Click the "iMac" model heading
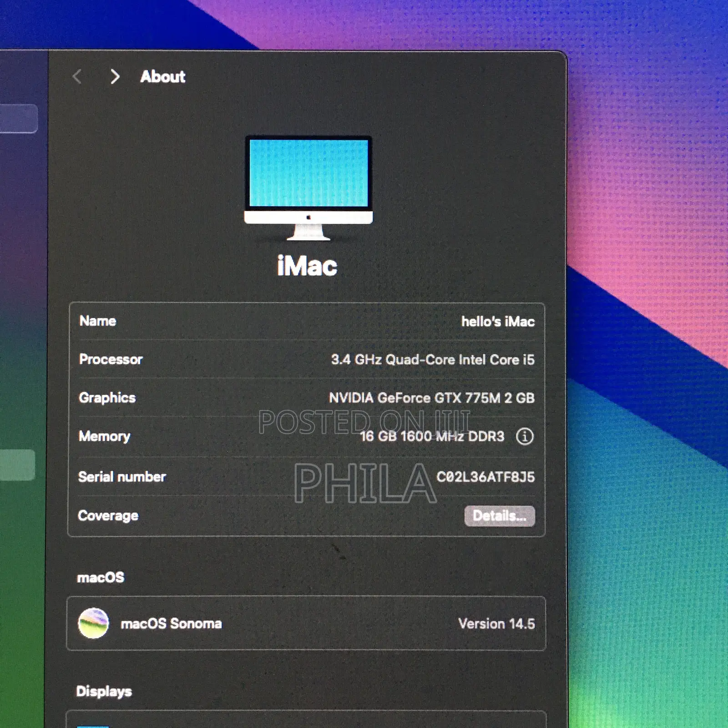728x728 pixels. coord(307,266)
